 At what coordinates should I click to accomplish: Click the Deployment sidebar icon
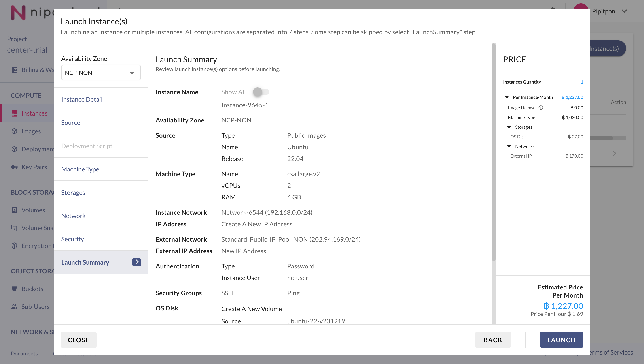pyautogui.click(x=14, y=149)
